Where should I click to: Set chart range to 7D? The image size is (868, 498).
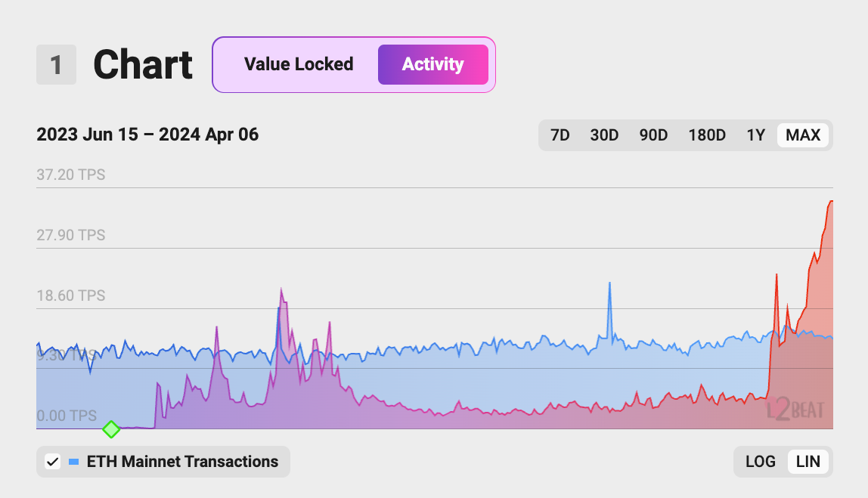[560, 135]
